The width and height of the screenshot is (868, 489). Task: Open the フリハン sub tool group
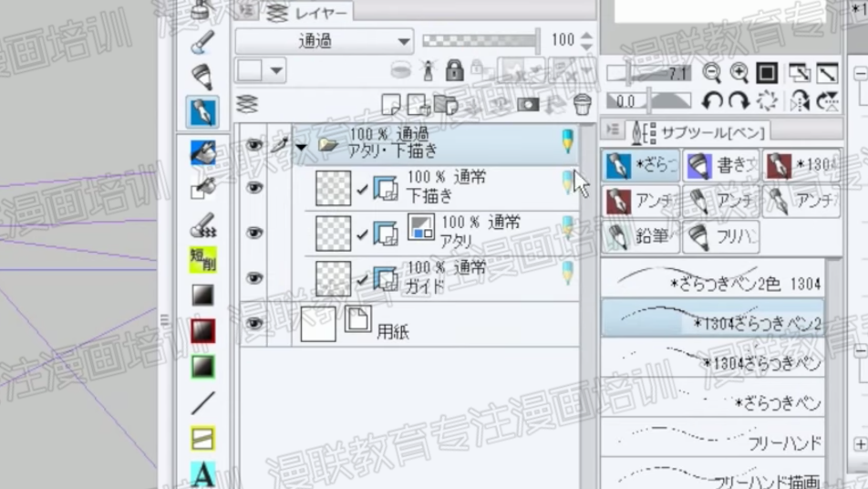pyautogui.click(x=721, y=236)
